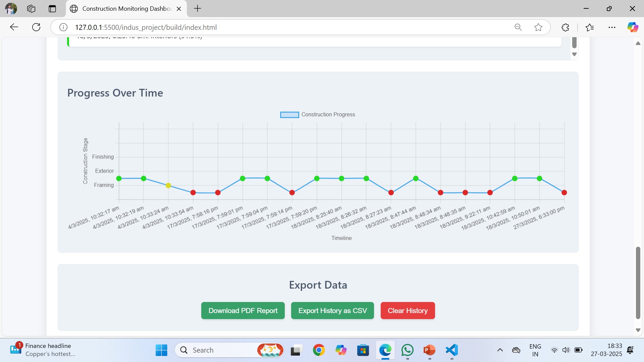Open Copilot from the browser toolbar
The height and width of the screenshot is (362, 644).
(x=633, y=27)
